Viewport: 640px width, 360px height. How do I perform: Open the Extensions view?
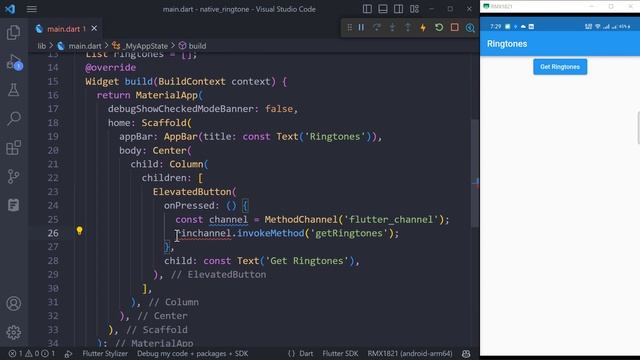click(13, 147)
